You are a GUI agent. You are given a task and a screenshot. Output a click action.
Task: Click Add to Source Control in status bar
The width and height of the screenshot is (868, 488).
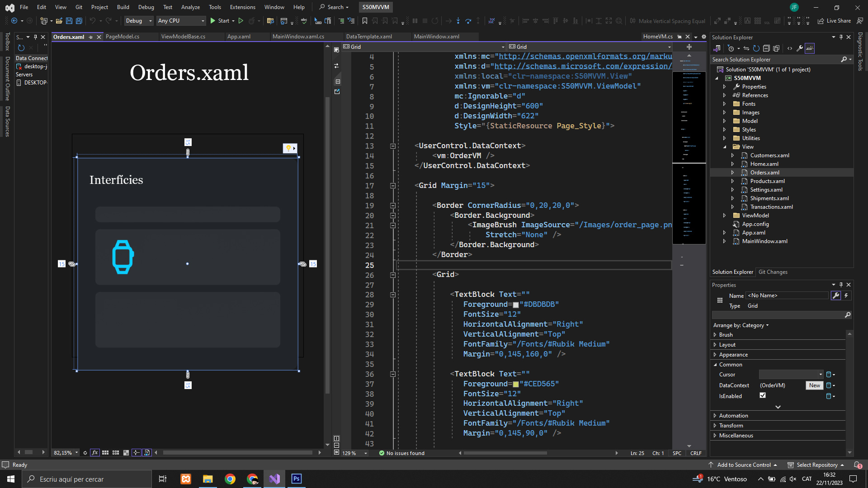(744, 465)
